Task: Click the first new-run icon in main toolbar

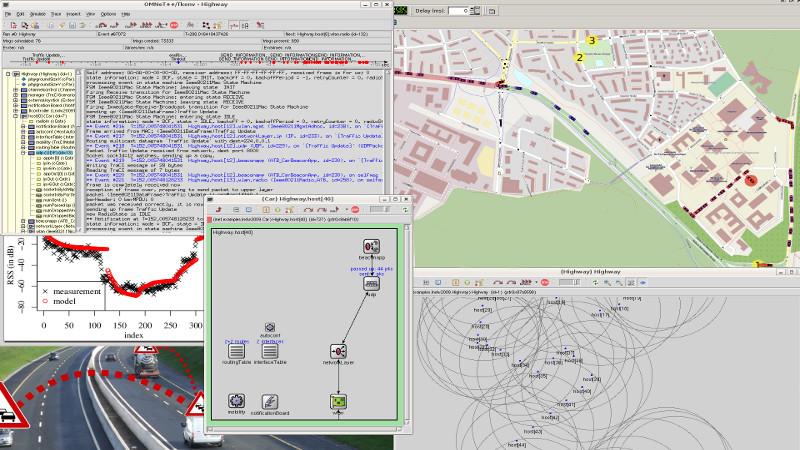Action: 14,25
